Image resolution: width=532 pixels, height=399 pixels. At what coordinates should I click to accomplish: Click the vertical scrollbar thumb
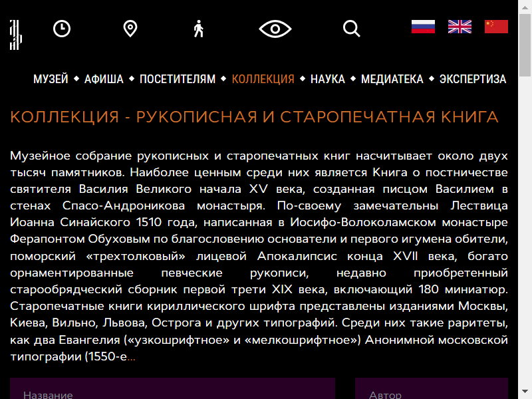525,45
